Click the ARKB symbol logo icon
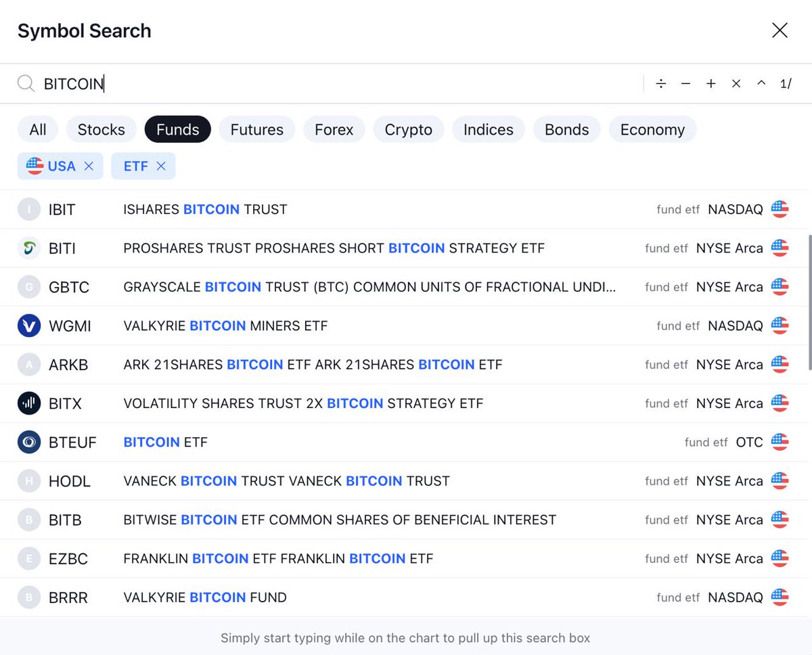Viewport: 812px width, 655px height. pos(29,365)
